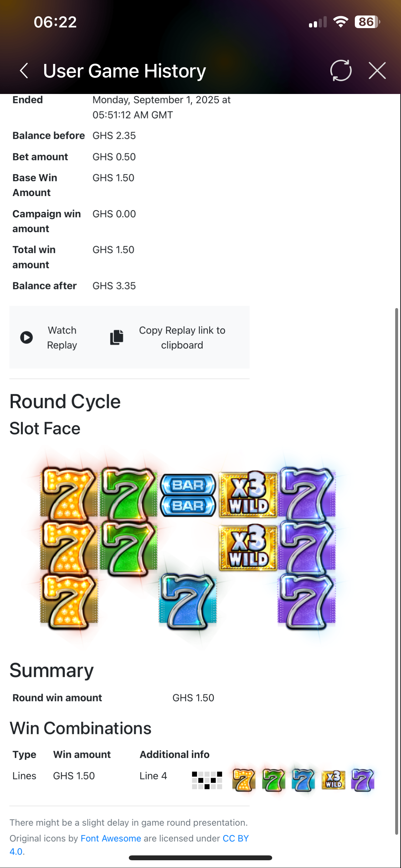
Task: Tap the back arrow in header
Action: pos(24,71)
